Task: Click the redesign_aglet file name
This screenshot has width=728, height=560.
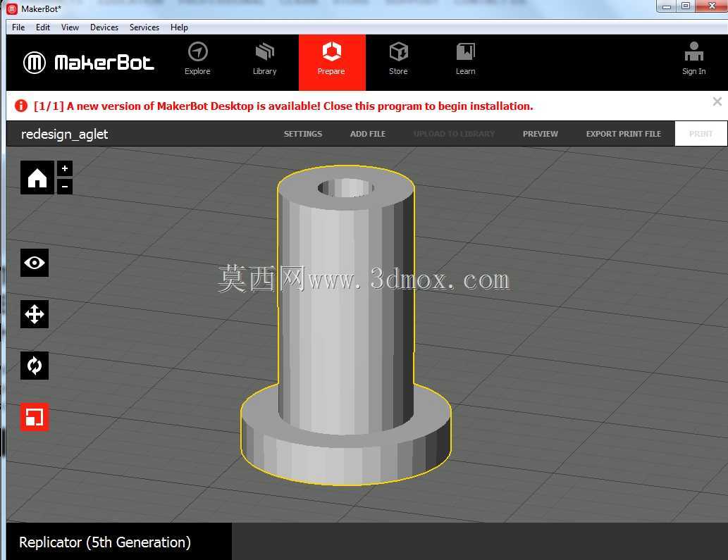Action: coord(65,134)
